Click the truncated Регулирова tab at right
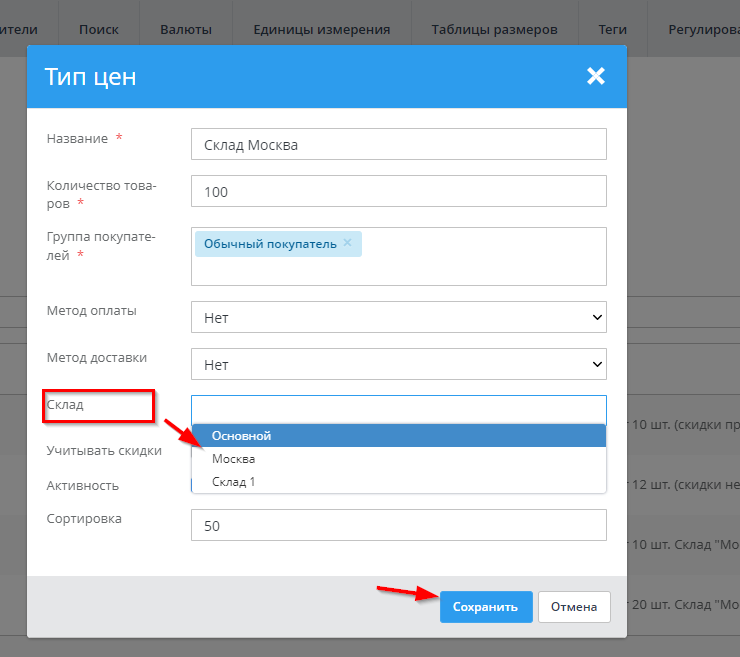This screenshot has width=740, height=657. point(703,29)
